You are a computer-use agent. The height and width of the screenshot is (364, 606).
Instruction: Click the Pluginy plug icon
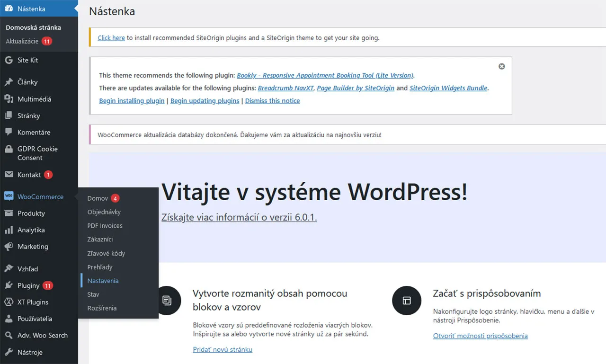point(9,285)
